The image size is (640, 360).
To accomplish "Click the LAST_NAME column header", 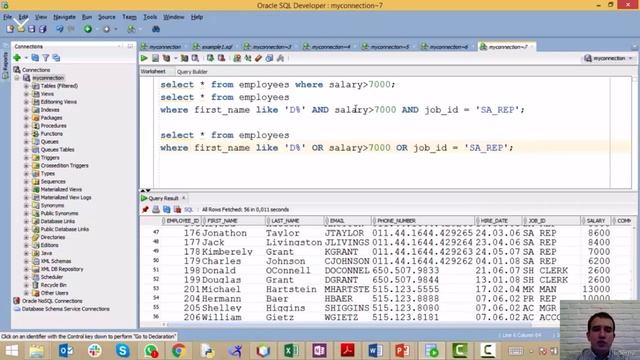I will click(294, 221).
